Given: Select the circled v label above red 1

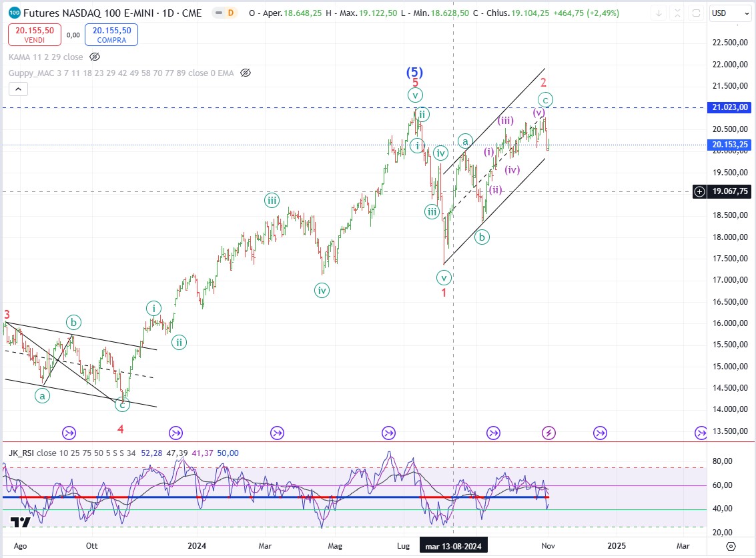Looking at the screenshot, I should 444,277.
